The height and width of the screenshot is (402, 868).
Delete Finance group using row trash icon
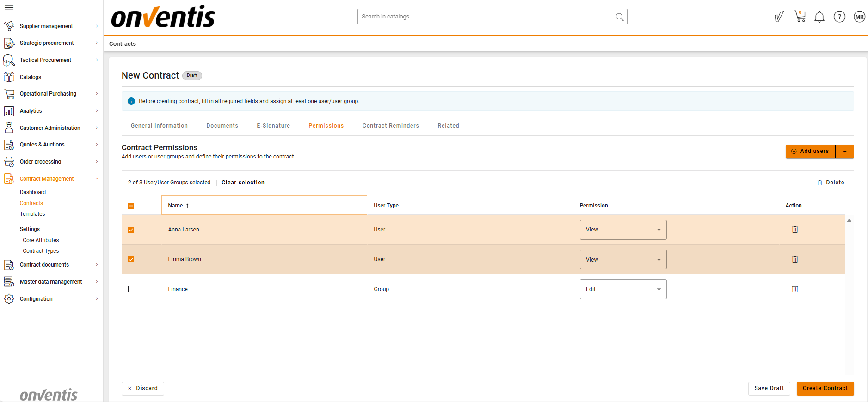794,289
